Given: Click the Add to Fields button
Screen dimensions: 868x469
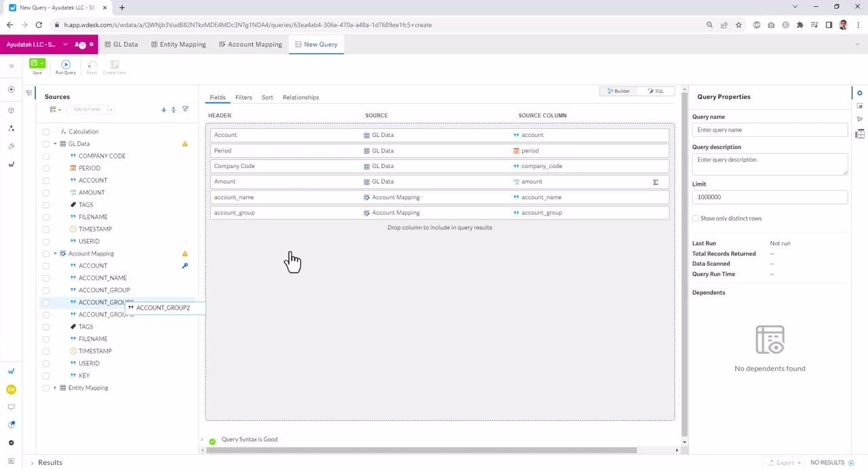Looking at the screenshot, I should click(87, 109).
